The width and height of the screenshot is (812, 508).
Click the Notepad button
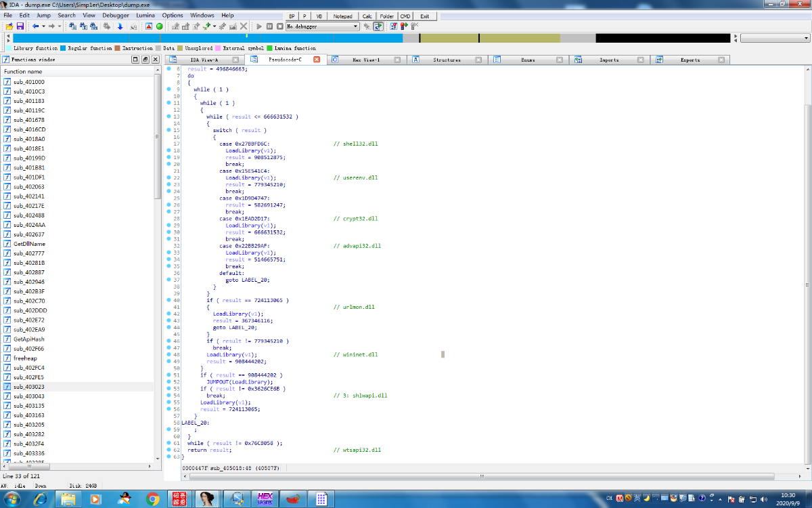pos(342,16)
